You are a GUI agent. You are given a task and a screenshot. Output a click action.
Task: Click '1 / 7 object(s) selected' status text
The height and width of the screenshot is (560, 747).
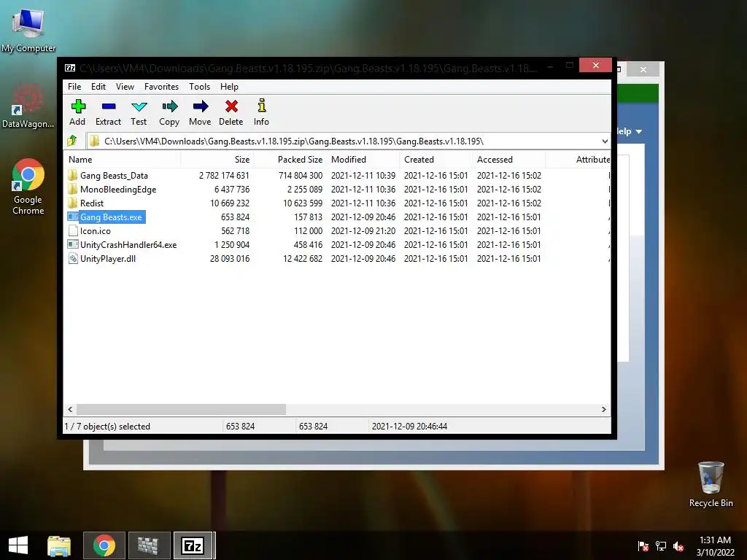click(107, 426)
